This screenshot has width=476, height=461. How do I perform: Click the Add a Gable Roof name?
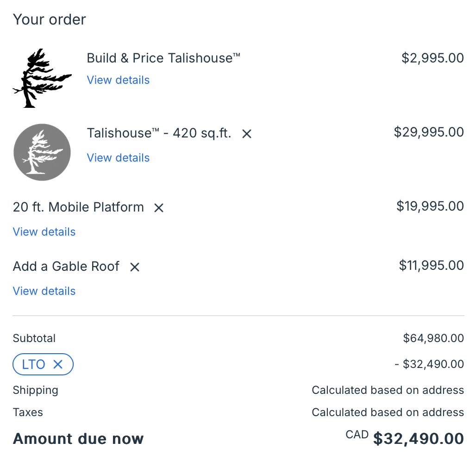coord(66,267)
